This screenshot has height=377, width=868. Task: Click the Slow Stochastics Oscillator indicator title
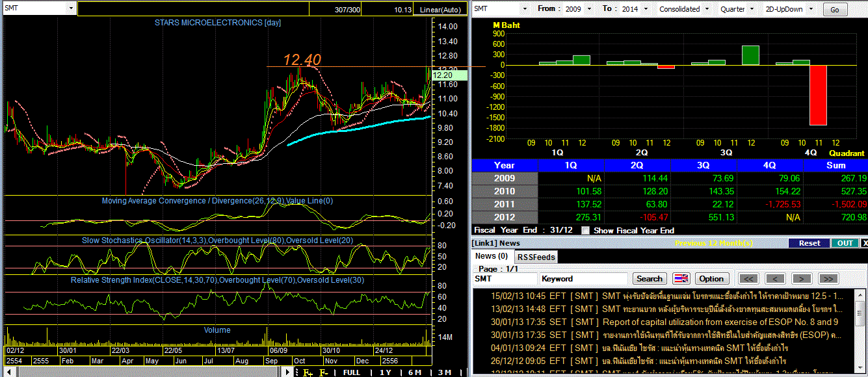(x=218, y=240)
